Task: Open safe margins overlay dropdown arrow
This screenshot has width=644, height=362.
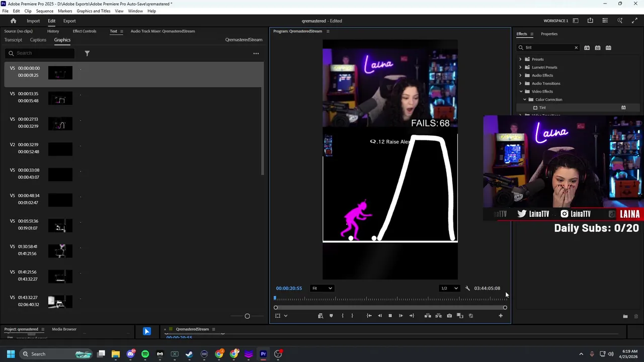Action: pos(286,316)
